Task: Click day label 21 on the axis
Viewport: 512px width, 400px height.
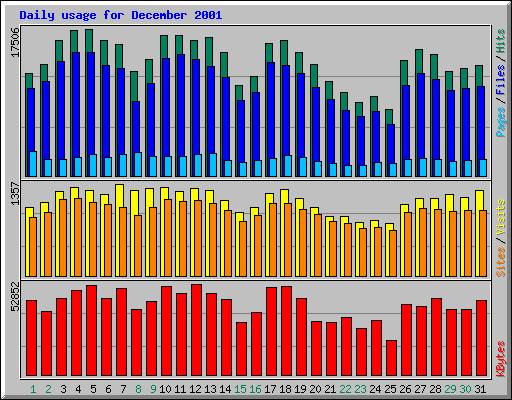Action: pyautogui.click(x=330, y=389)
